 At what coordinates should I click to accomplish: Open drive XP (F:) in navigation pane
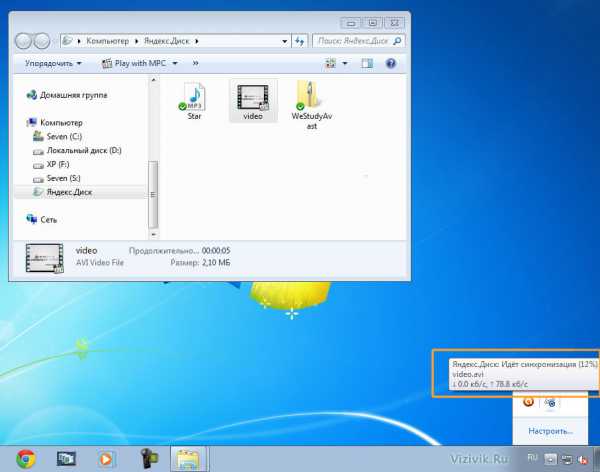tap(51, 164)
